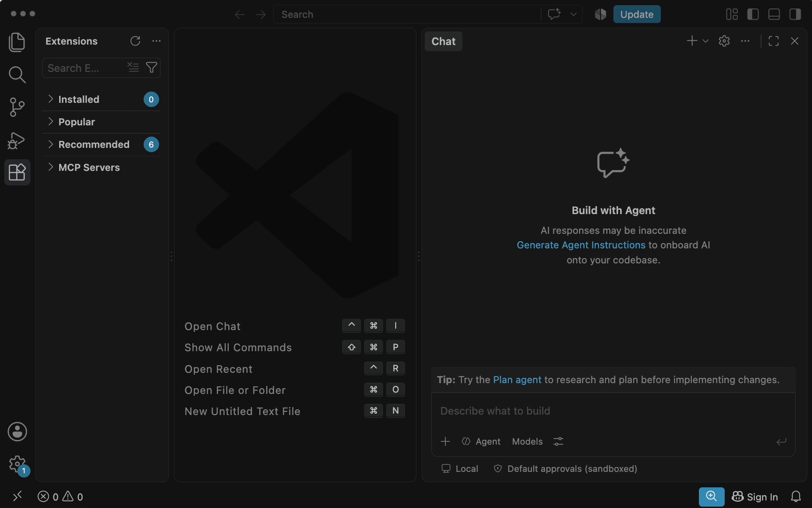Configure tools in chat input
The height and width of the screenshot is (508, 812).
pos(558,441)
